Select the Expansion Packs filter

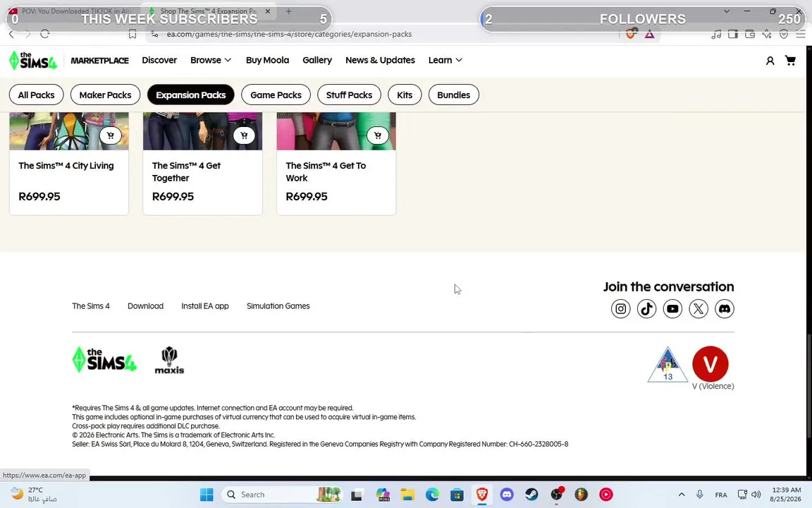(190, 95)
